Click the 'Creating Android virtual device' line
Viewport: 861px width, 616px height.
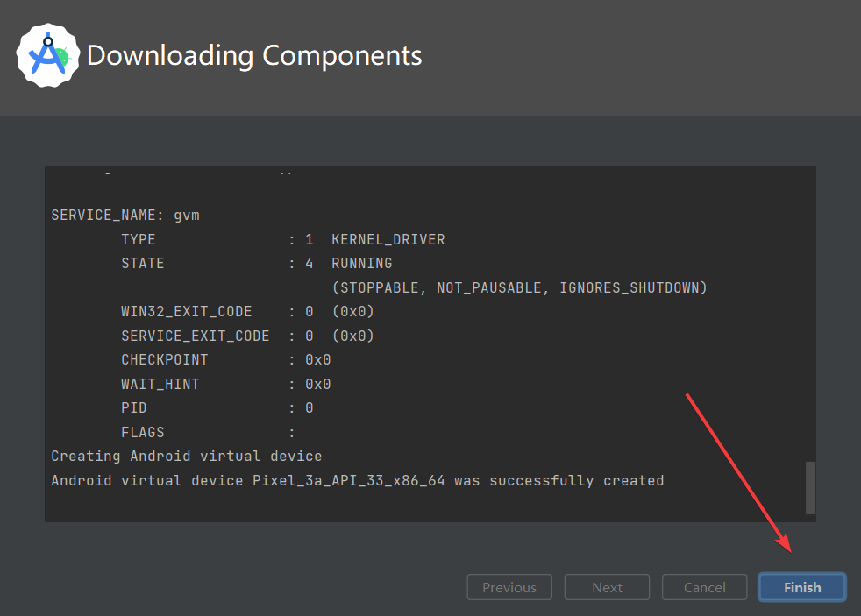tap(187, 457)
